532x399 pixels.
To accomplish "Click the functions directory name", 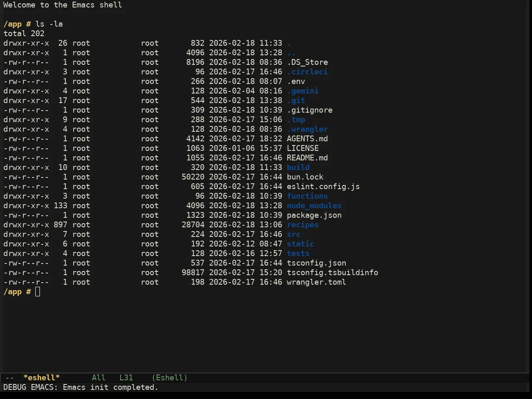I will [307, 196].
